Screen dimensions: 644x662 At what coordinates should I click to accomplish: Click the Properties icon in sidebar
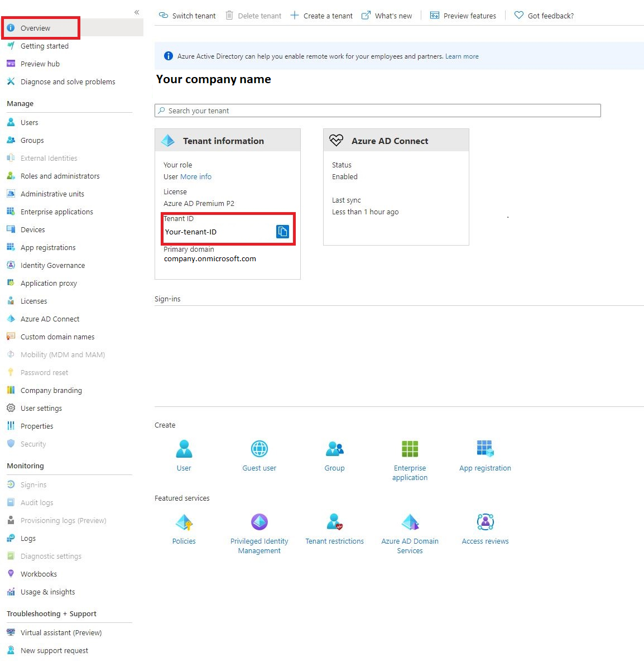tap(11, 426)
